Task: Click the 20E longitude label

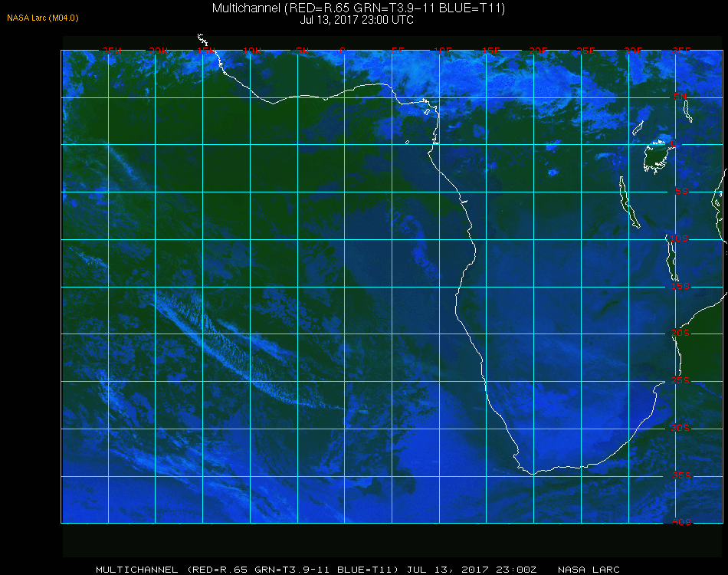Action: pyautogui.click(x=538, y=50)
